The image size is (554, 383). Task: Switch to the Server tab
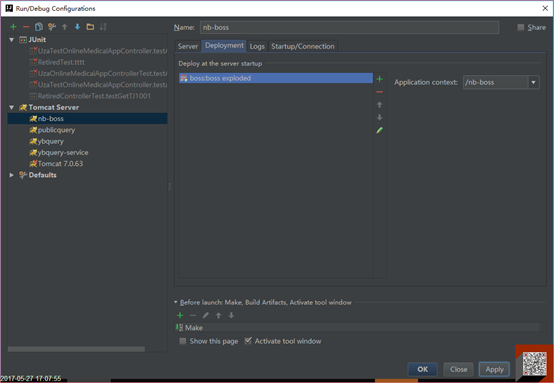point(188,46)
